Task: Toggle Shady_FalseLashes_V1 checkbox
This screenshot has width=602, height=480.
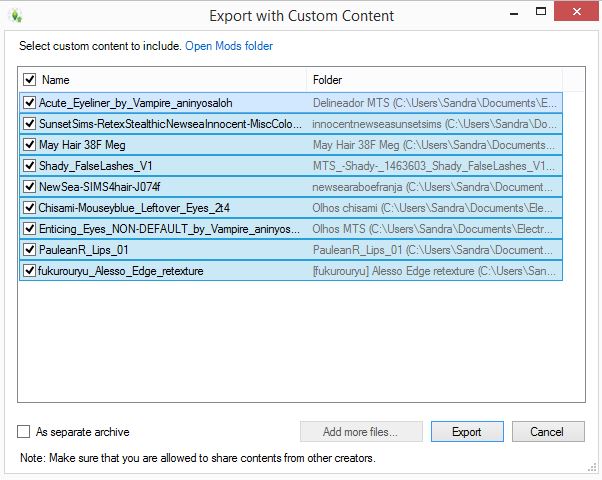Action: click(x=29, y=165)
